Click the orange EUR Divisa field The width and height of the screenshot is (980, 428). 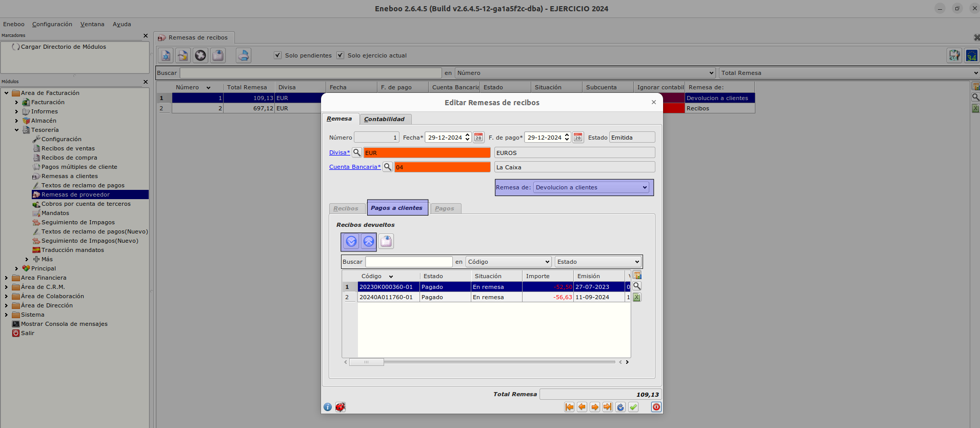[x=427, y=152]
